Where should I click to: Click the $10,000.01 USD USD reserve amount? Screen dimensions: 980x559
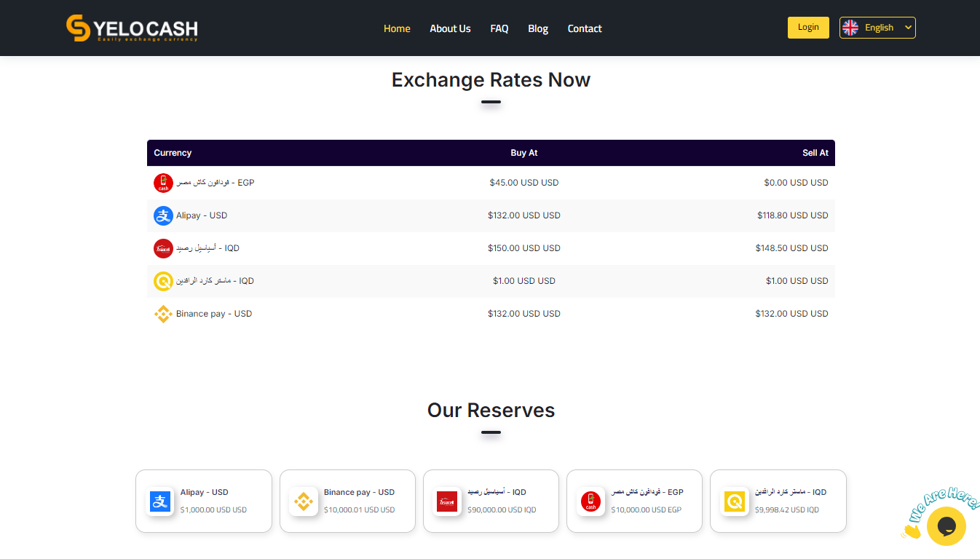(x=359, y=510)
